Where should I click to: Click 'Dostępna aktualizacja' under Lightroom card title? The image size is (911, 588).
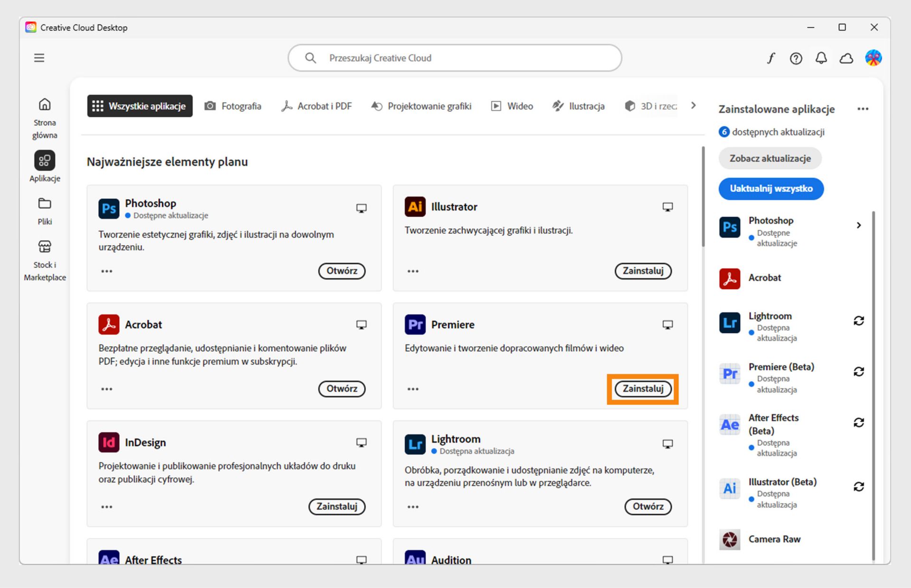(477, 451)
